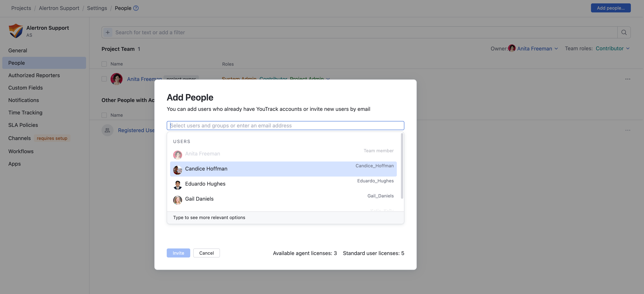Click the 'Type to see more relevant options' hint
Screen dimensions: 644x294
pyautogui.click(x=209, y=217)
